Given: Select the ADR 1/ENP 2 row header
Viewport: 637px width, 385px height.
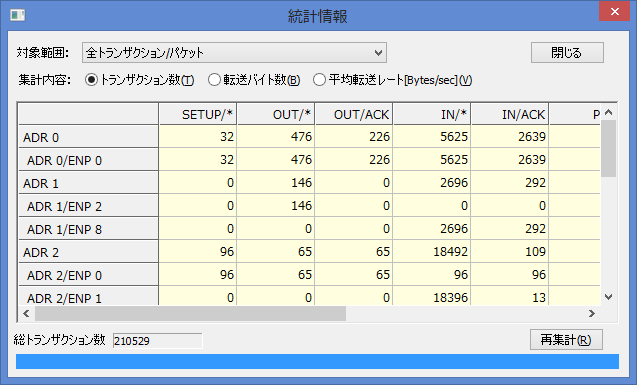Looking at the screenshot, I should click(x=88, y=206).
